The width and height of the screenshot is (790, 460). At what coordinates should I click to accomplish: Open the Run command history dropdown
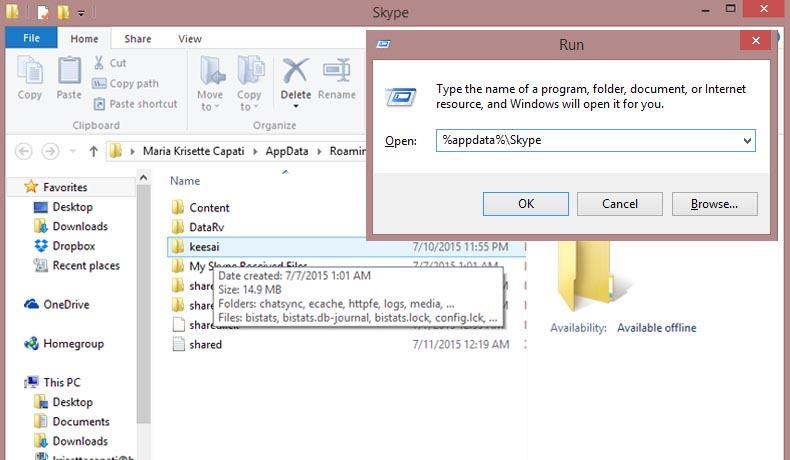747,141
